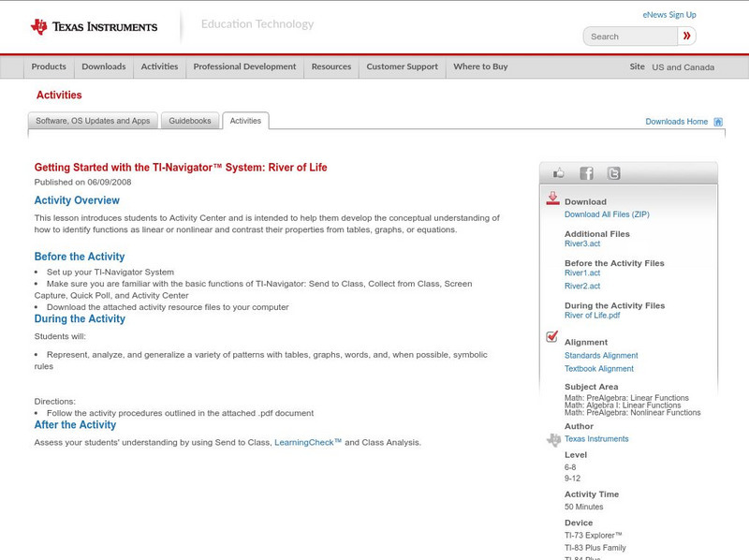Select the Activities tab
This screenshot has width=749, height=560.
point(245,121)
